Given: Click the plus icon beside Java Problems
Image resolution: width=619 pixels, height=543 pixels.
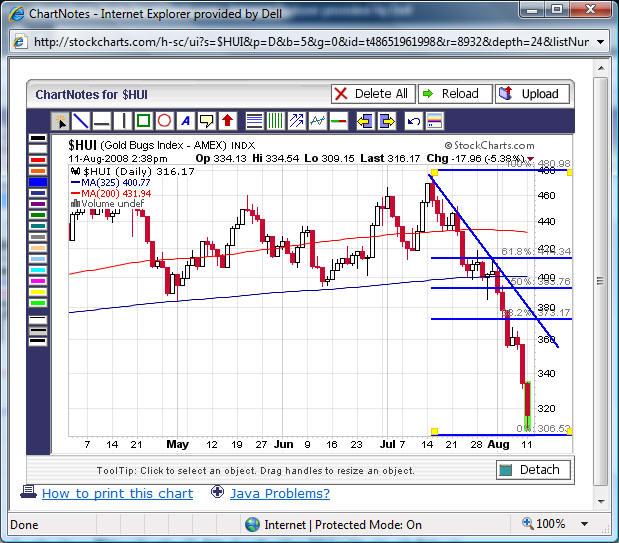Looking at the screenshot, I should (217, 492).
